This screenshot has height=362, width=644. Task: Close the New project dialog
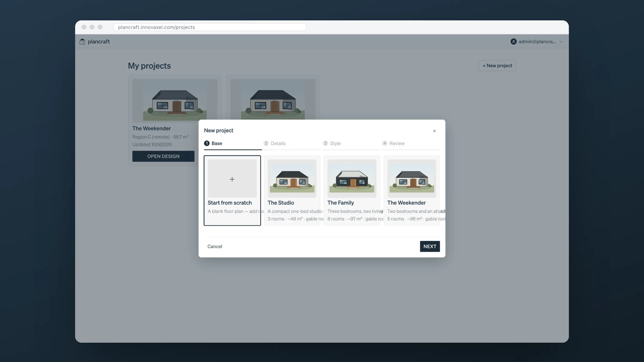pyautogui.click(x=434, y=131)
